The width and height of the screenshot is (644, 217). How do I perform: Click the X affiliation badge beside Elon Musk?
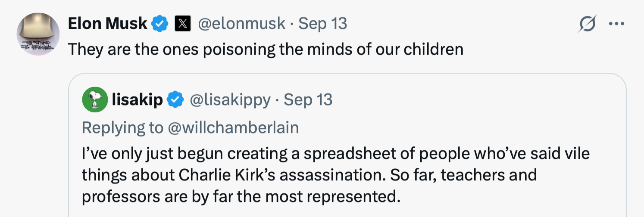(182, 24)
